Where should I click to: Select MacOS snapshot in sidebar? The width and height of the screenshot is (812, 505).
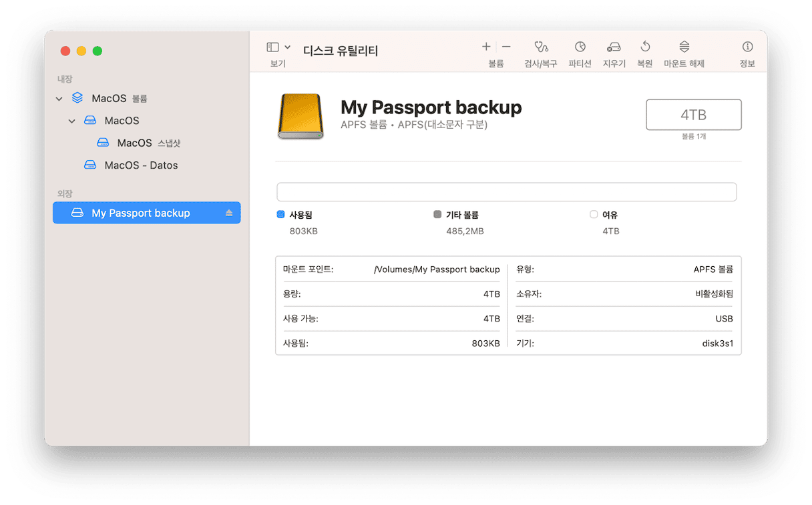[135, 143]
